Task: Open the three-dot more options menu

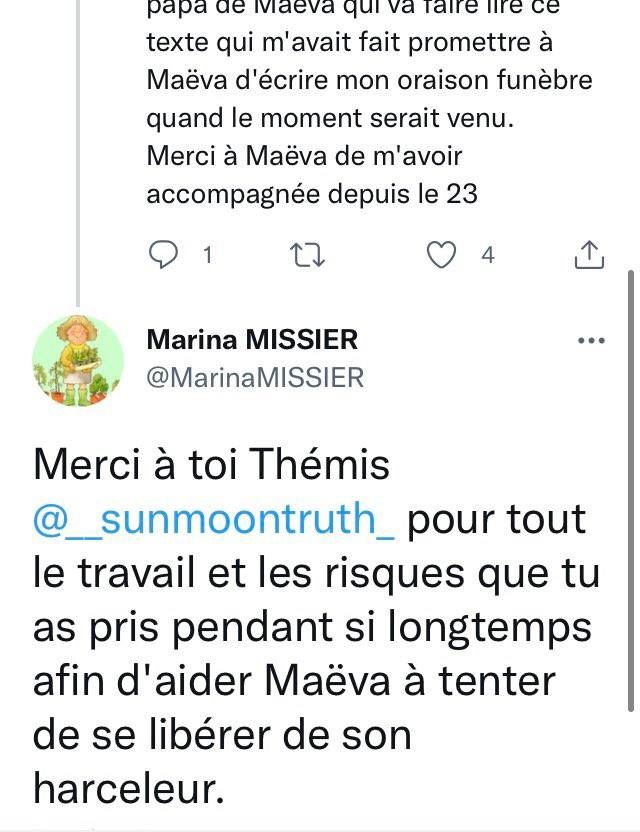Action: pyautogui.click(x=592, y=341)
